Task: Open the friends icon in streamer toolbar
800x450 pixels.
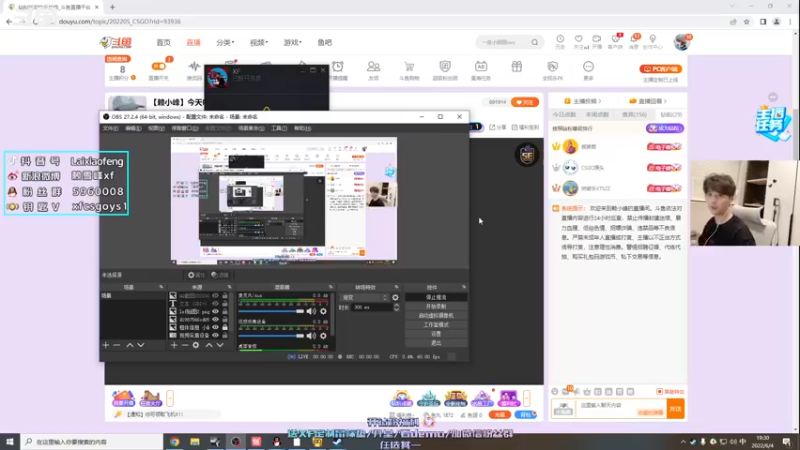Action: tap(373, 67)
